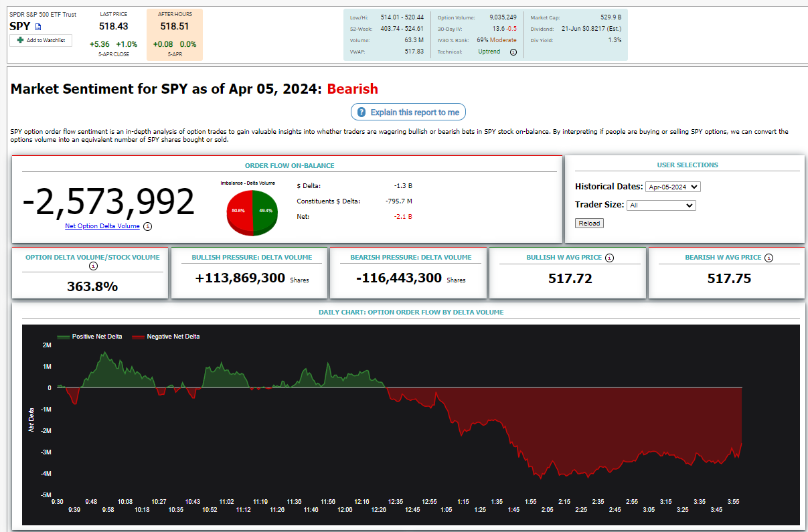
Task: Click the VWAP value 517.83
Action: point(414,52)
